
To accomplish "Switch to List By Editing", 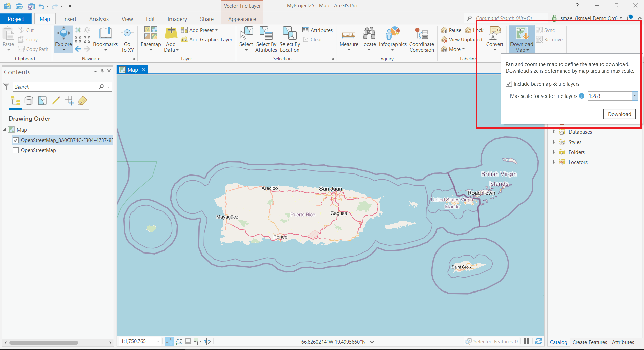I will [x=56, y=101].
